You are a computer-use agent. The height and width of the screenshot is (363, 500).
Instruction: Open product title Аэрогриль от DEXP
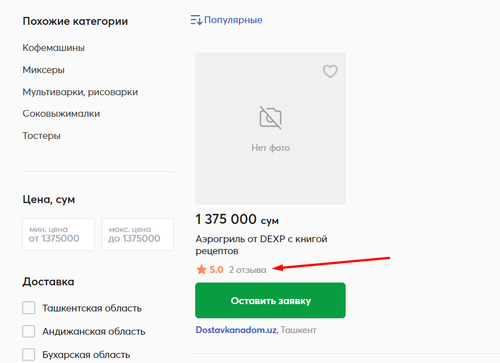[261, 245]
